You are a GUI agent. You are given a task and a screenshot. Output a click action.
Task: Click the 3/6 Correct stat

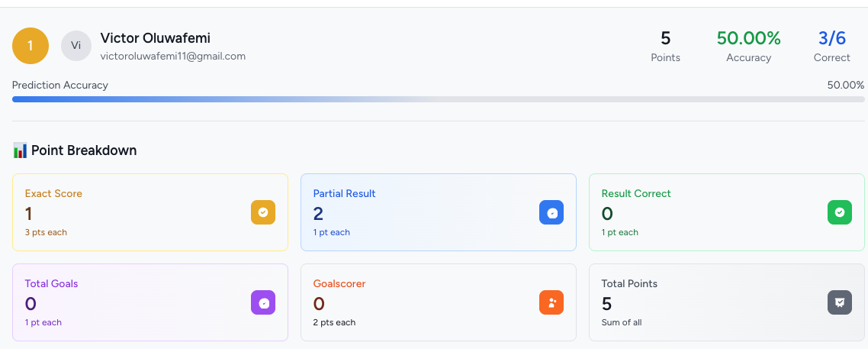[x=831, y=46]
